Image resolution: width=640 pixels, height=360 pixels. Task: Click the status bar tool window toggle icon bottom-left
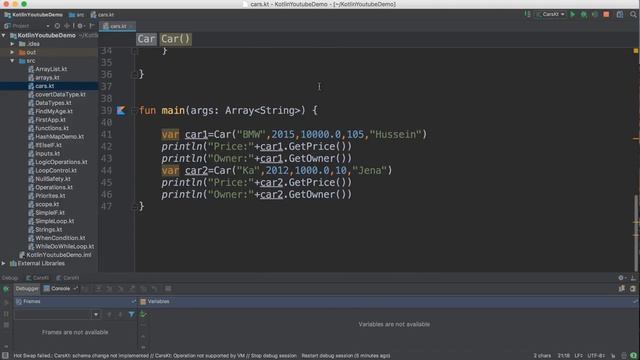coord(5,356)
